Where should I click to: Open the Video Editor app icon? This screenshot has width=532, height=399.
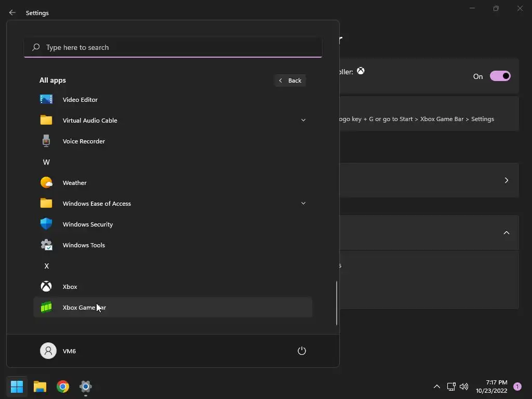click(x=46, y=99)
